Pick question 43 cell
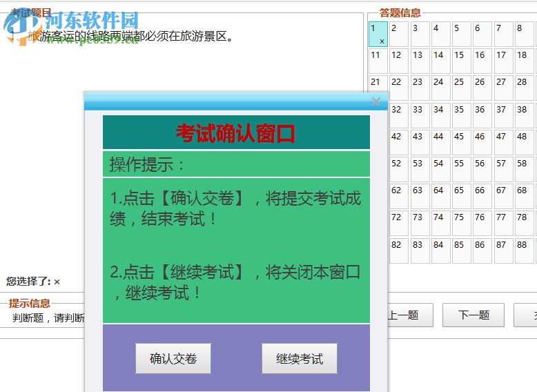The image size is (537, 392). click(x=420, y=143)
